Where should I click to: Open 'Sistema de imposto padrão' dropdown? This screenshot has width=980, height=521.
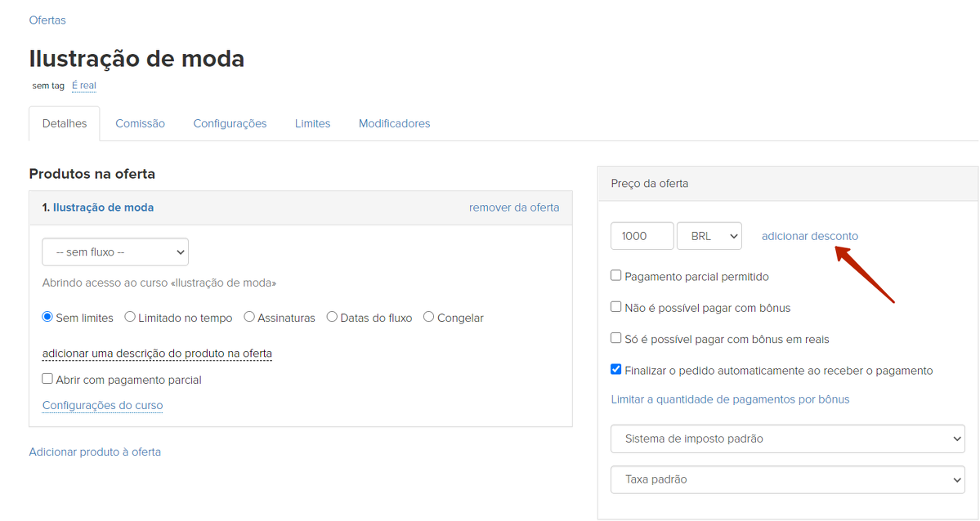pos(787,439)
